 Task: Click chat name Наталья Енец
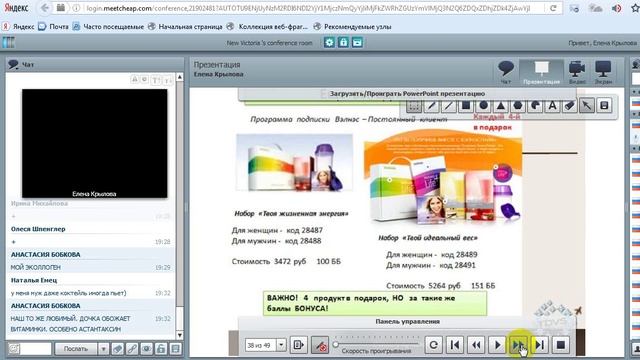point(34,280)
